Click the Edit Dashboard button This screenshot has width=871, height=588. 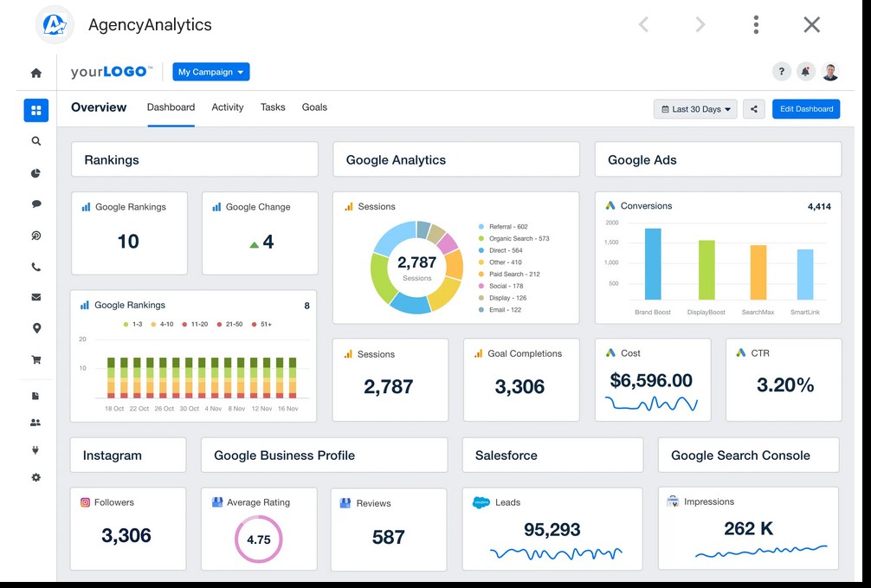pyautogui.click(x=806, y=109)
